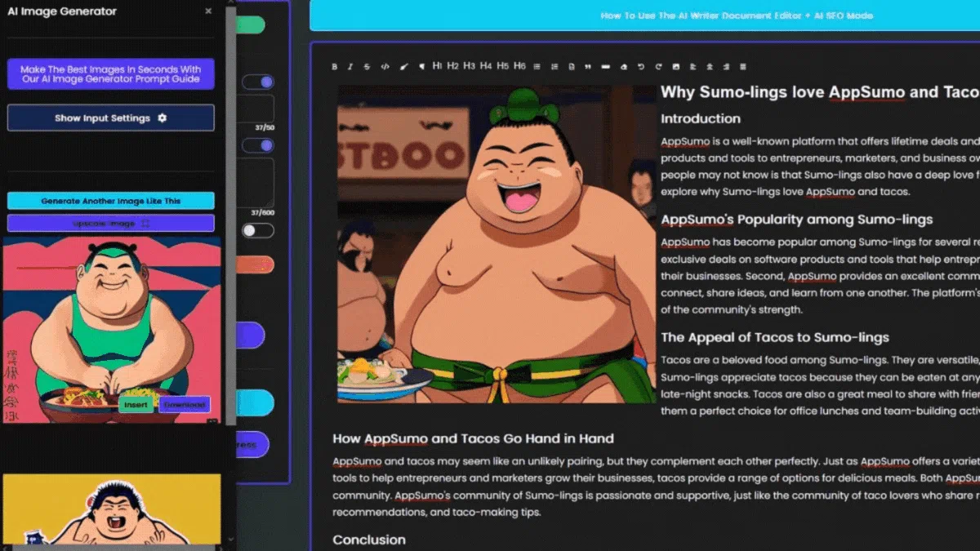Open How To Use The AI Writer banner
This screenshot has height=551, width=980.
(x=644, y=16)
